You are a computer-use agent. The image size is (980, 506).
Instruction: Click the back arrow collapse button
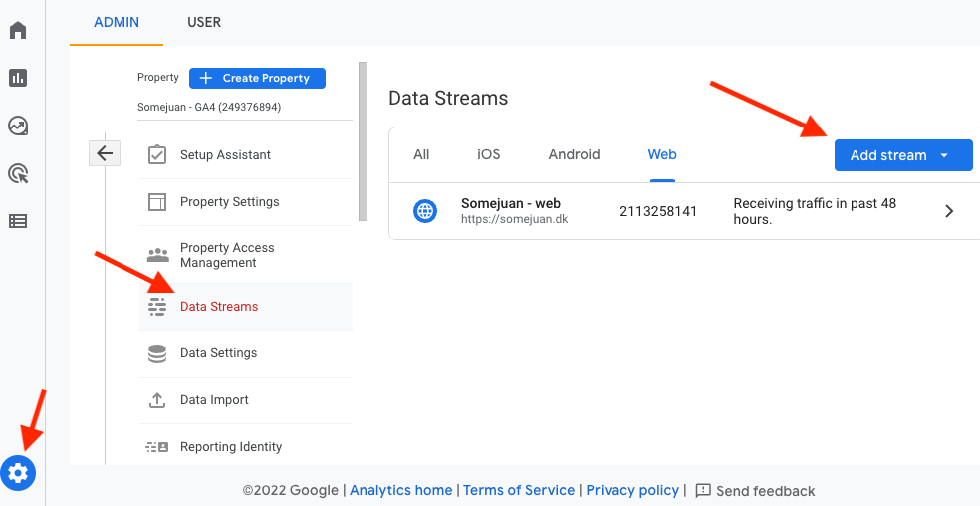(x=105, y=153)
